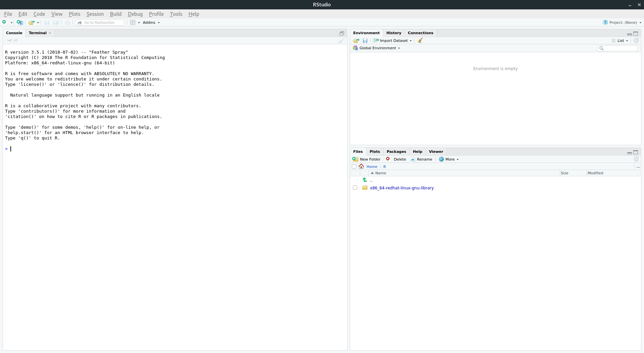This screenshot has width=644, height=353.
Task: Click the workspace panes grid icon
Action: [133, 22]
